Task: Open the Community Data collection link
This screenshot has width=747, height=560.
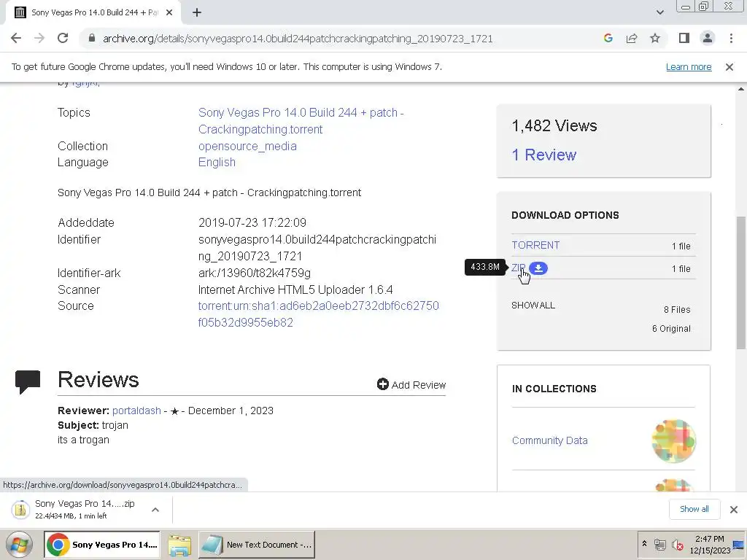Action: pyautogui.click(x=550, y=441)
